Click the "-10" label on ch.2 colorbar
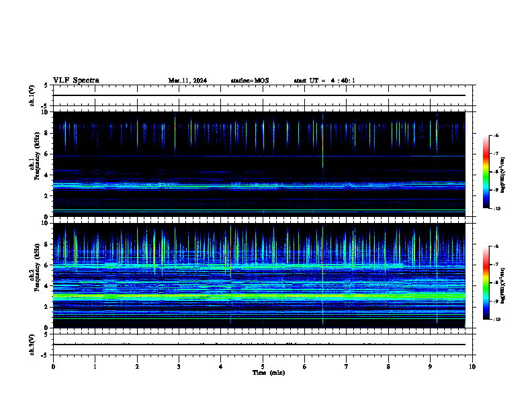 point(496,319)
